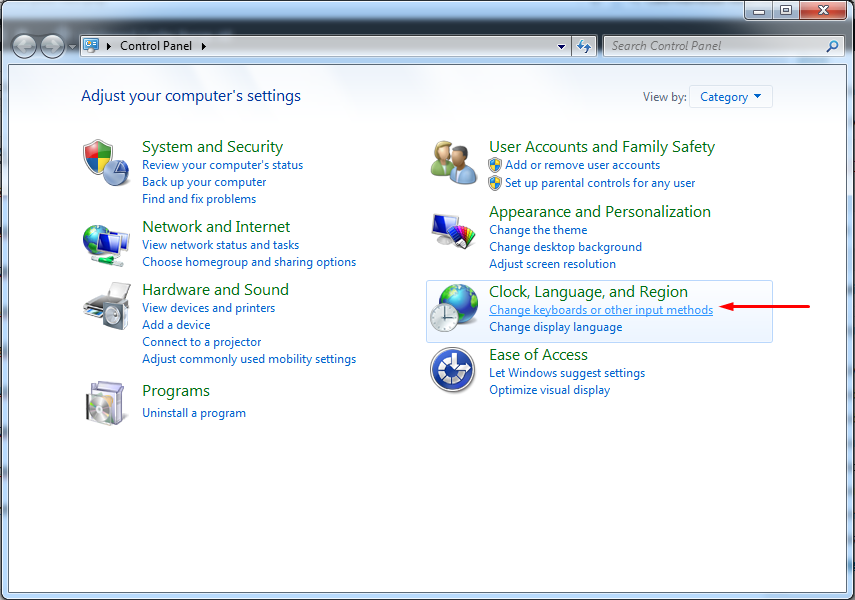Click Uninstall a program
The height and width of the screenshot is (600, 855).
click(x=194, y=413)
